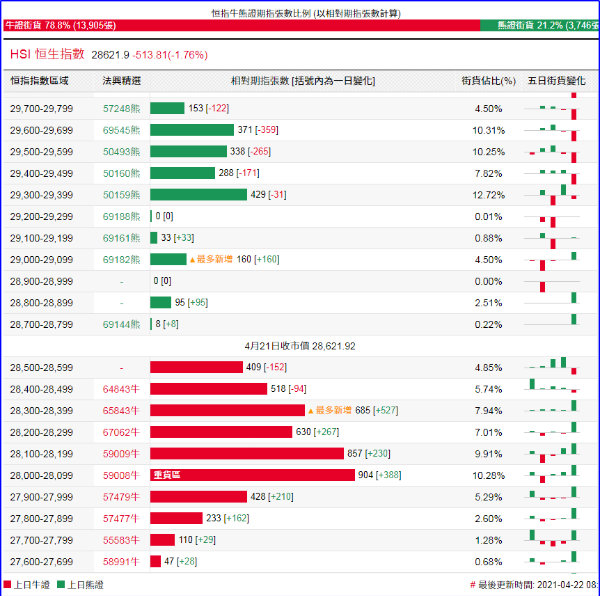The image size is (600, 596).
Task: Click the range 29,700-29,799 cell
Action: click(41, 109)
